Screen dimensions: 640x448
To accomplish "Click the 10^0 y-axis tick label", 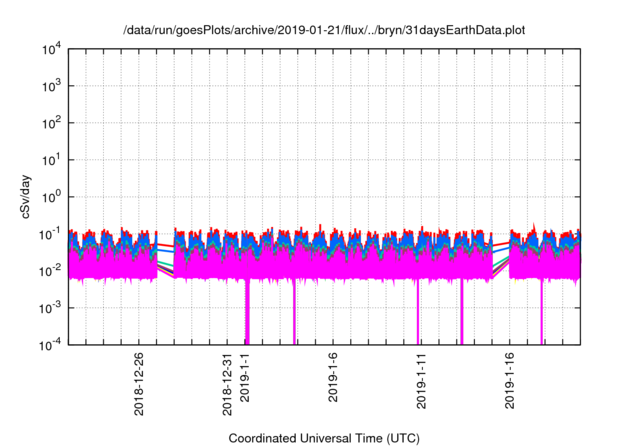I will pyautogui.click(x=52, y=197).
